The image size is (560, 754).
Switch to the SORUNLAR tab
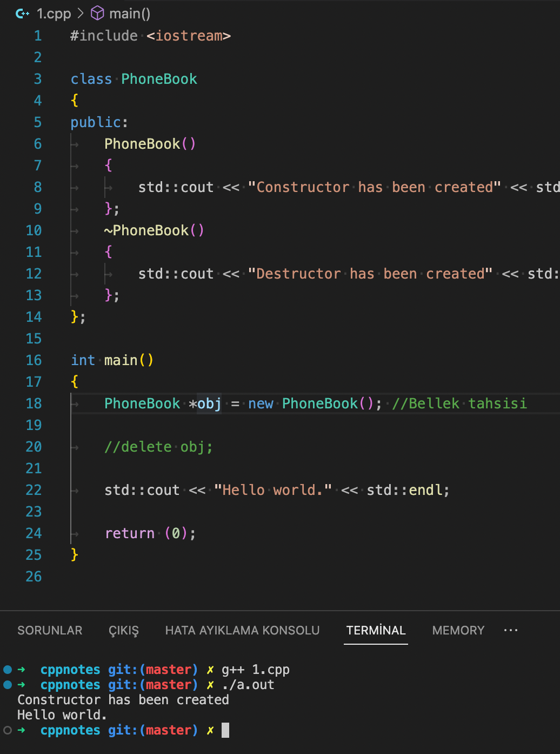click(x=50, y=630)
